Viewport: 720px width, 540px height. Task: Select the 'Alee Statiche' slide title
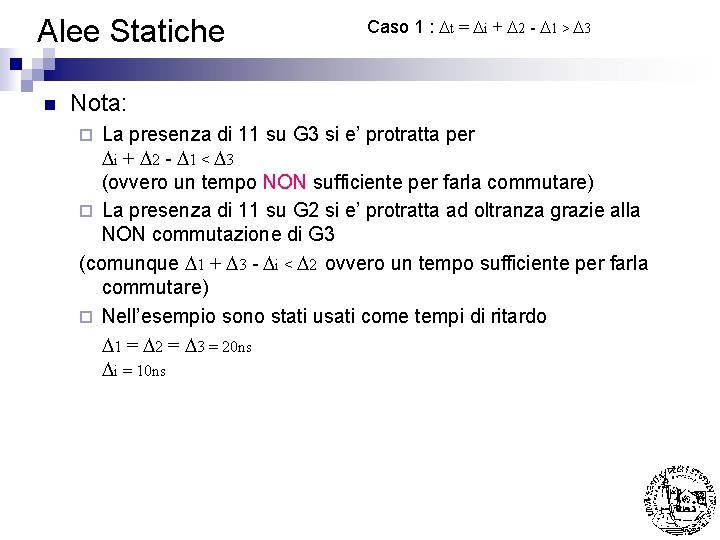click(x=131, y=31)
